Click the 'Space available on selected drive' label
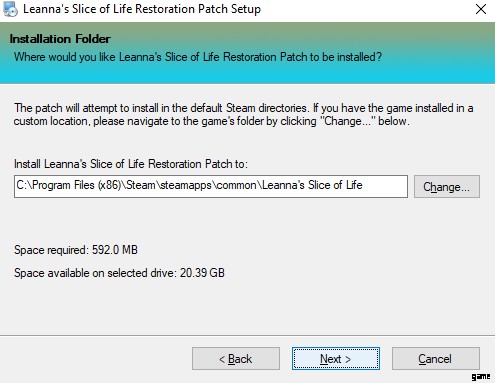The width and height of the screenshot is (495, 383). (x=95, y=273)
